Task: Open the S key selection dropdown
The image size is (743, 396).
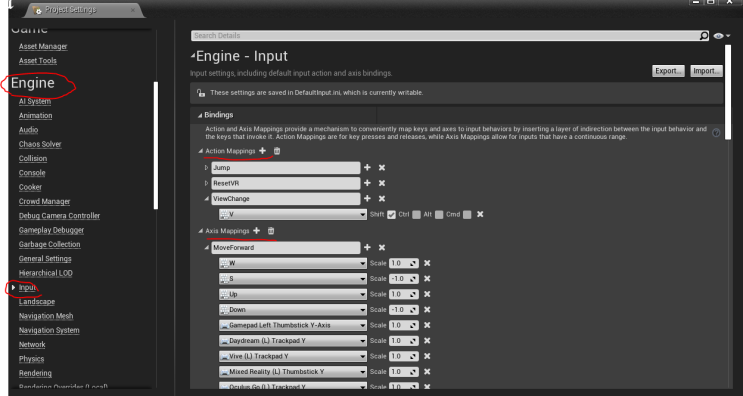Action: pos(293,279)
